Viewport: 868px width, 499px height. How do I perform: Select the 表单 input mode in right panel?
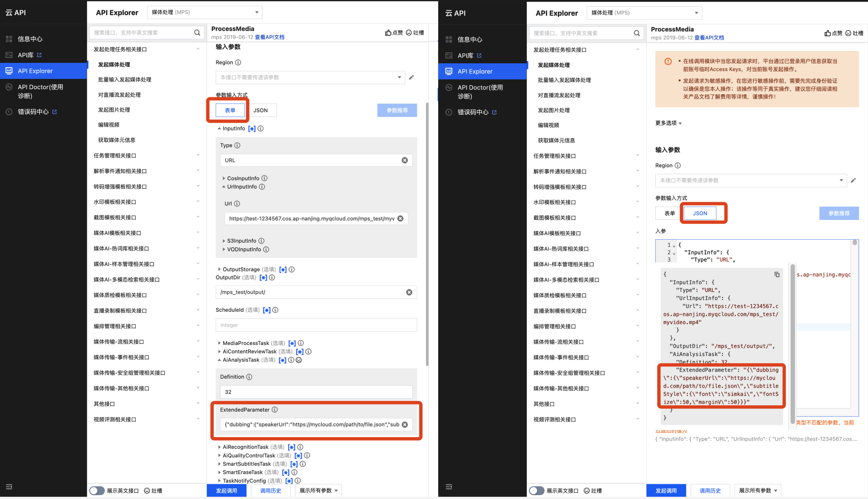[x=669, y=213]
